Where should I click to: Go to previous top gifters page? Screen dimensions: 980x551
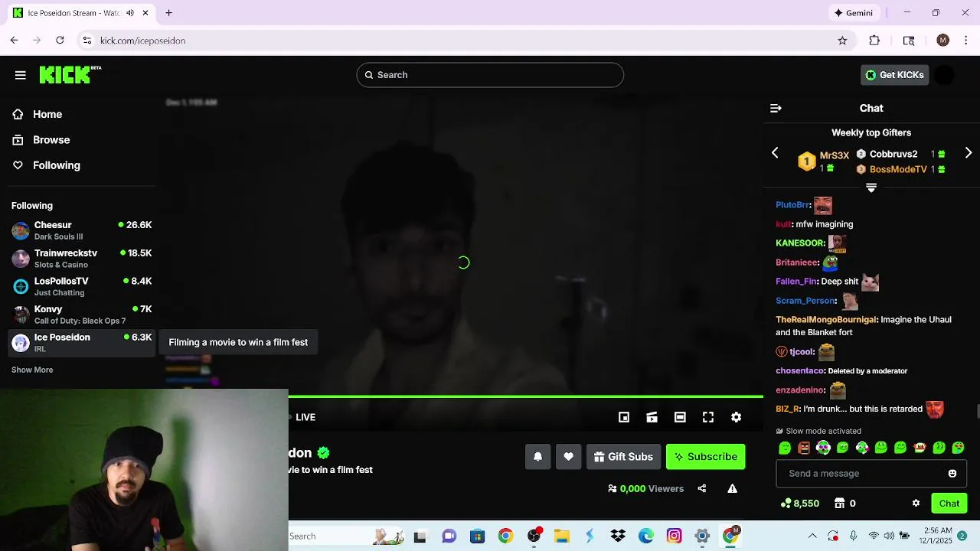[x=775, y=153]
